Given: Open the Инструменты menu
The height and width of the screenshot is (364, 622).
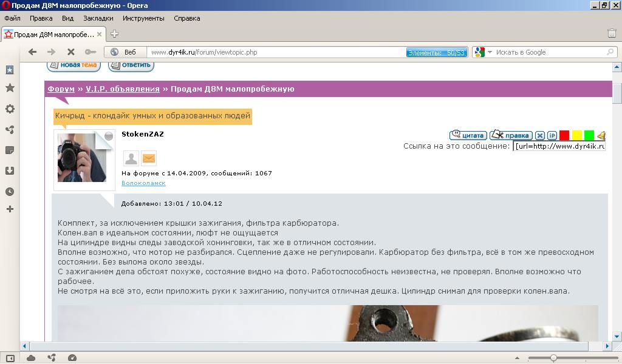Looking at the screenshot, I should tap(143, 18).
